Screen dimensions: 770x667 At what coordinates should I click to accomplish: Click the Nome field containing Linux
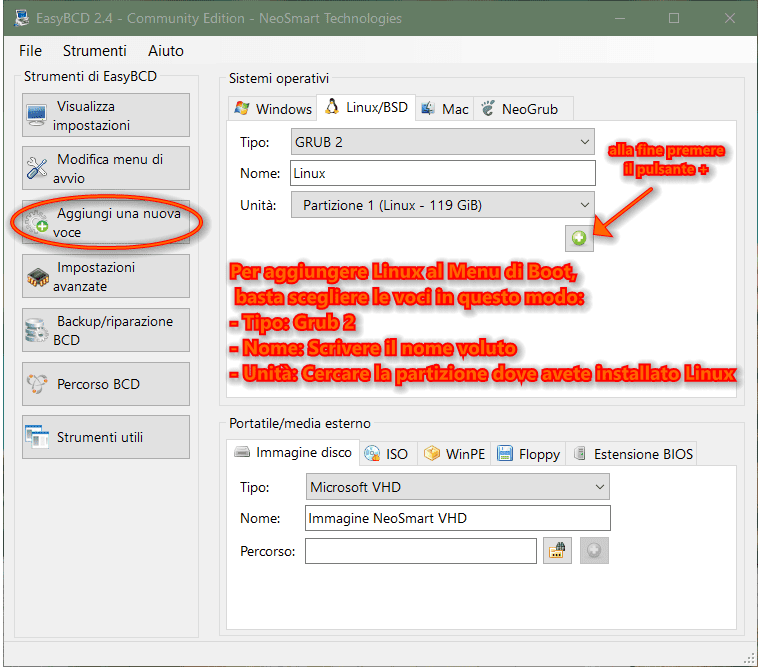[442, 173]
